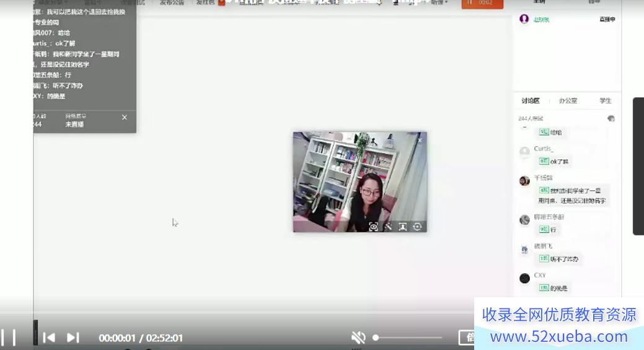
Task: Toggle the webcam eye preview icon
Action: [373, 227]
